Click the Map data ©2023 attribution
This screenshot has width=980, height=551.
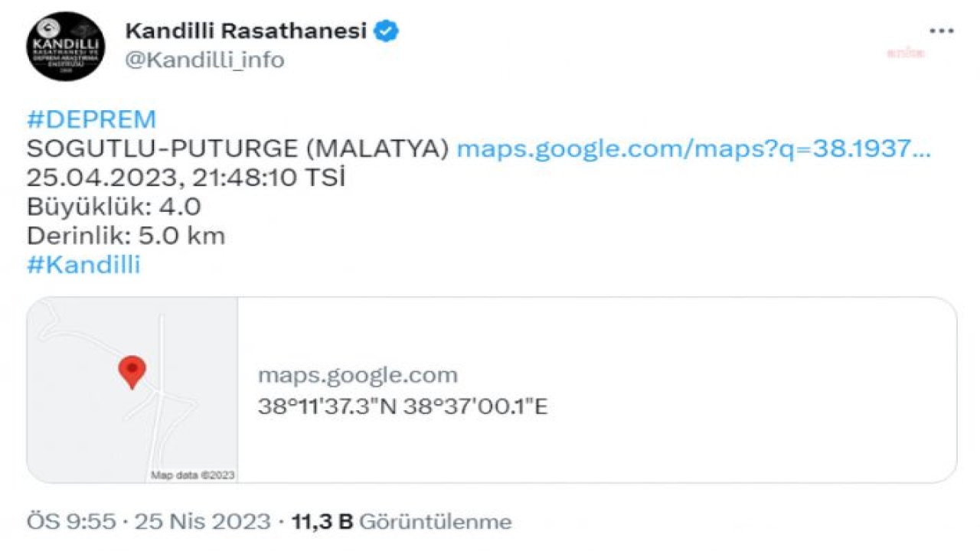coord(192,475)
